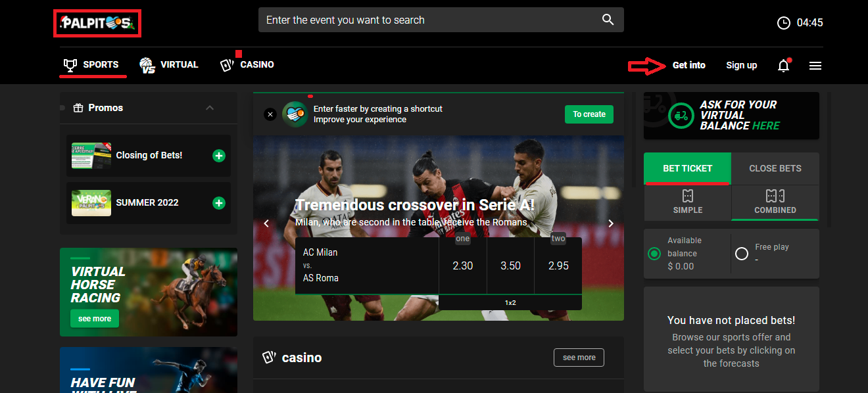
Task: Select the Available balance radio button
Action: coord(654,254)
